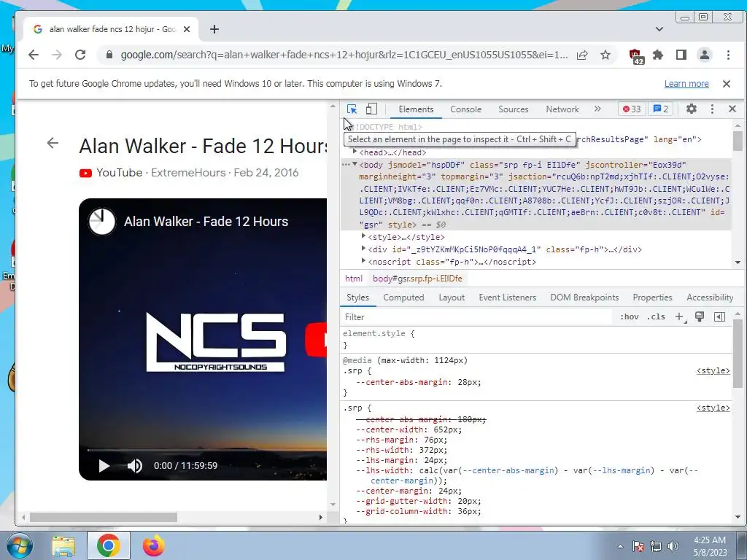This screenshot has width=747, height=560.
Task: Select the Elements tab
Action: tap(416, 109)
